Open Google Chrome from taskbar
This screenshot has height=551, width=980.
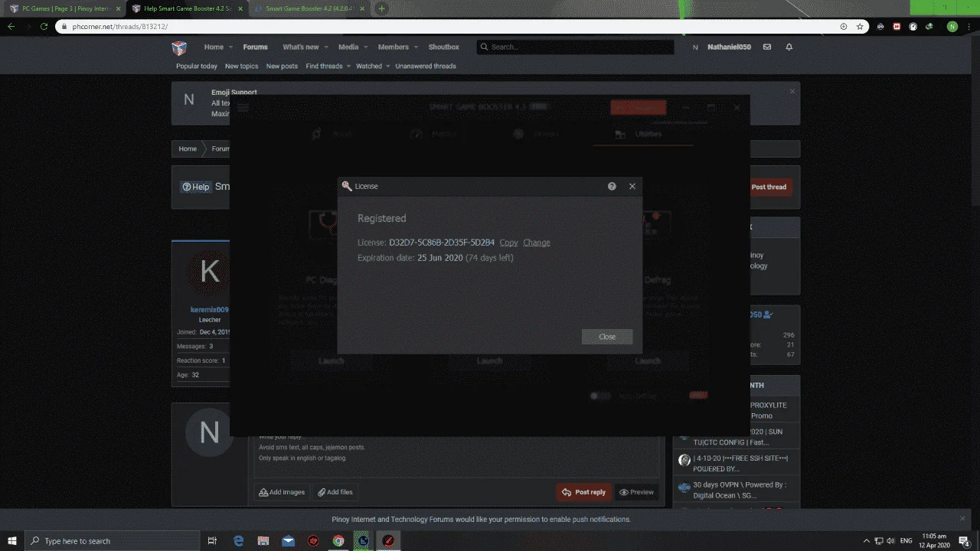338,541
